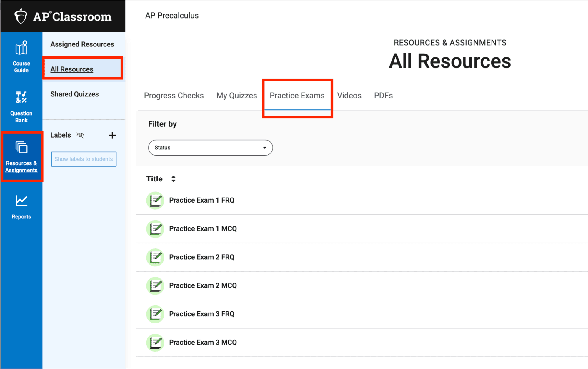The width and height of the screenshot is (588, 369).
Task: Click the Practice Exam 3 MCQ icon
Action: point(155,342)
